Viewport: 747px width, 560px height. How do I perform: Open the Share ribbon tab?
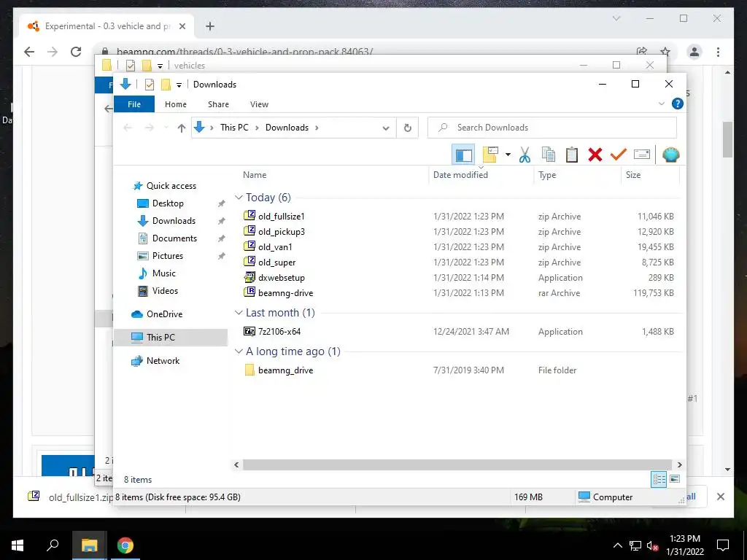coord(218,104)
